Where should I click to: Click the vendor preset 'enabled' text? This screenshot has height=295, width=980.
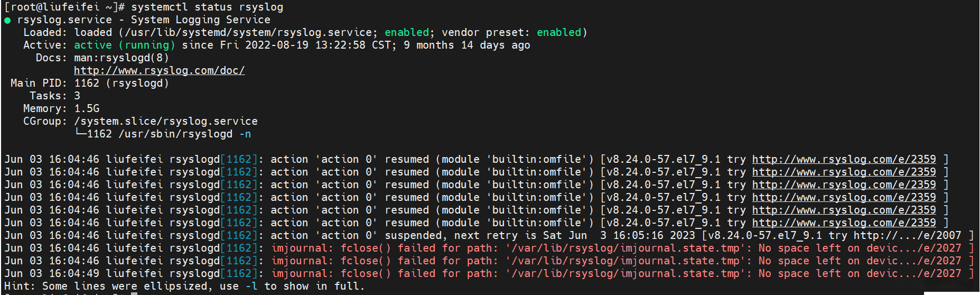pyautogui.click(x=558, y=32)
